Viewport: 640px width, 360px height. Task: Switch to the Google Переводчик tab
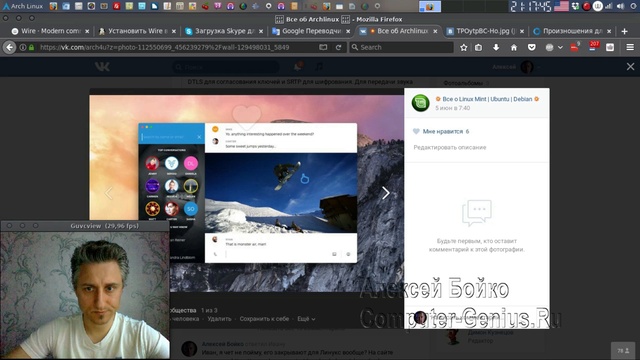click(311, 31)
